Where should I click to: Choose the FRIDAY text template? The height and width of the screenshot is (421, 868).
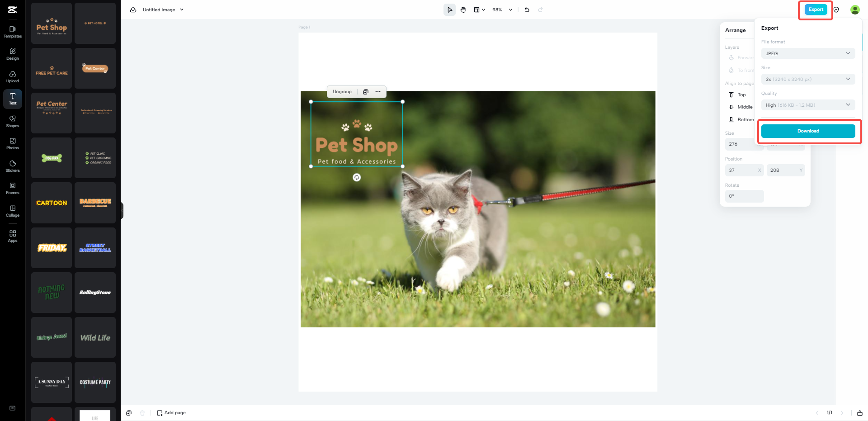(x=52, y=248)
